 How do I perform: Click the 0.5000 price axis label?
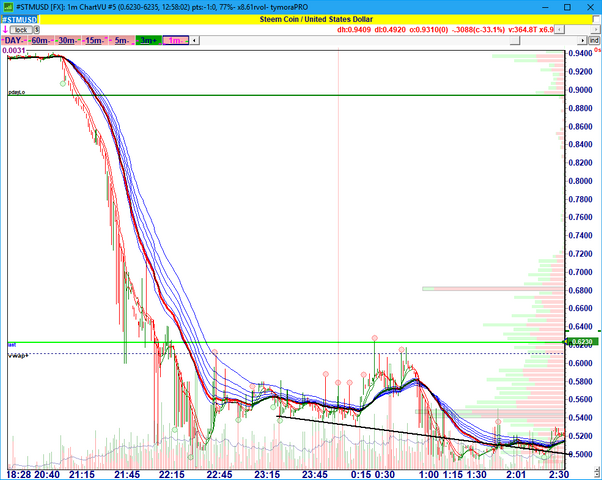pos(580,454)
